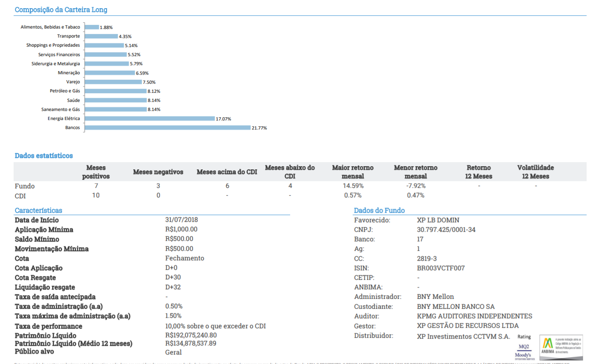Screen dimensions: 611x364
Task: Click the Dados estatísticos section heading
Action: click(x=44, y=156)
